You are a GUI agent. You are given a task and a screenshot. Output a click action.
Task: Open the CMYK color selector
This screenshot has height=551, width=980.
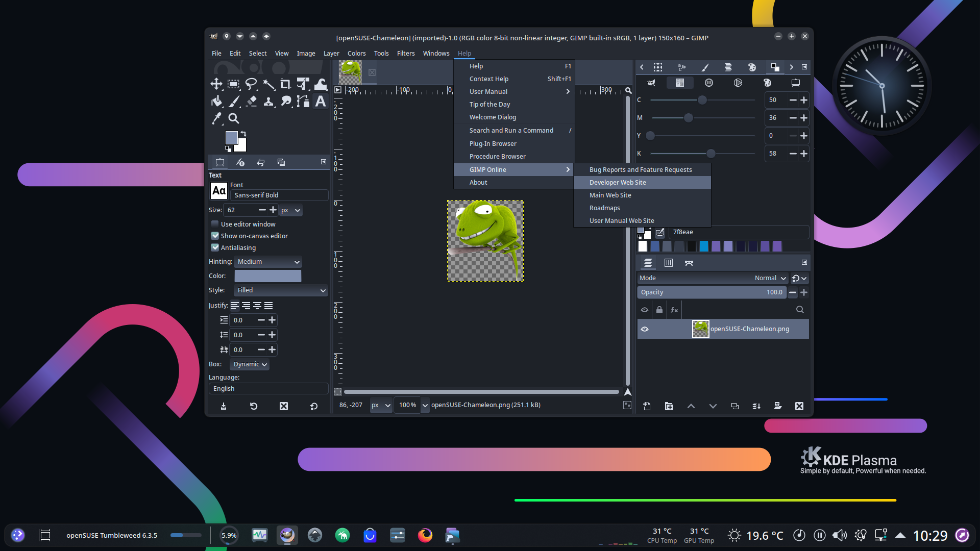click(x=680, y=83)
